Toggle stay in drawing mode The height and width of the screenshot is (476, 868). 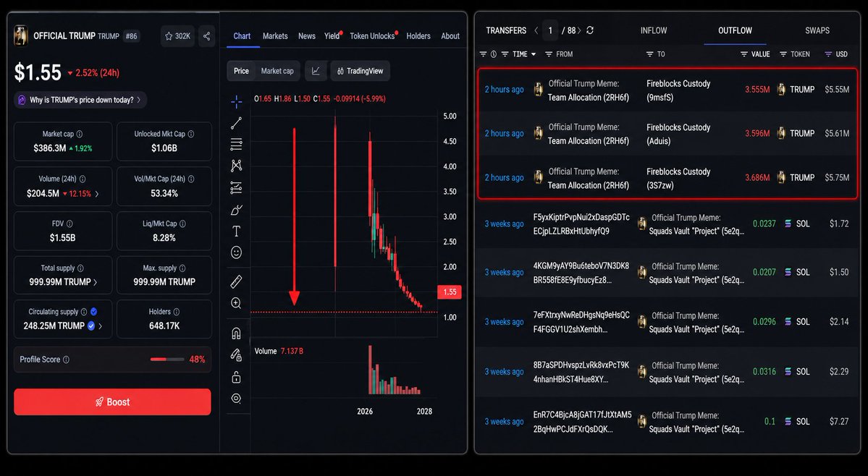coord(237,355)
